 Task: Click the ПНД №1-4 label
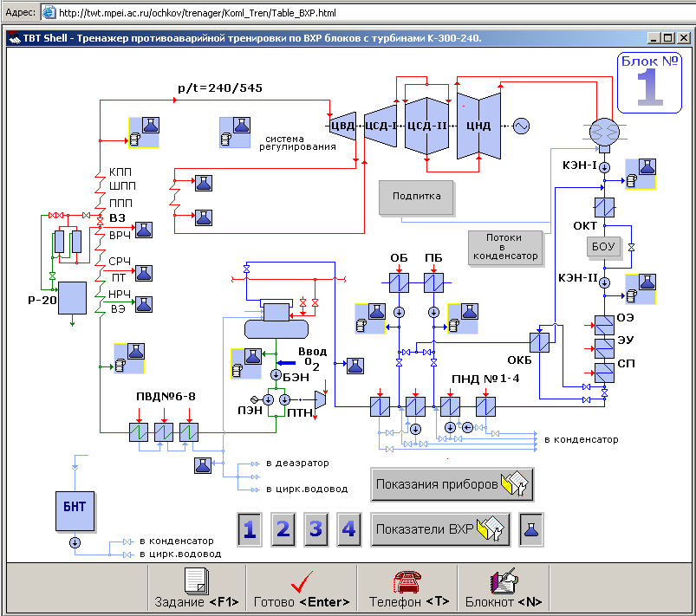tap(485, 379)
